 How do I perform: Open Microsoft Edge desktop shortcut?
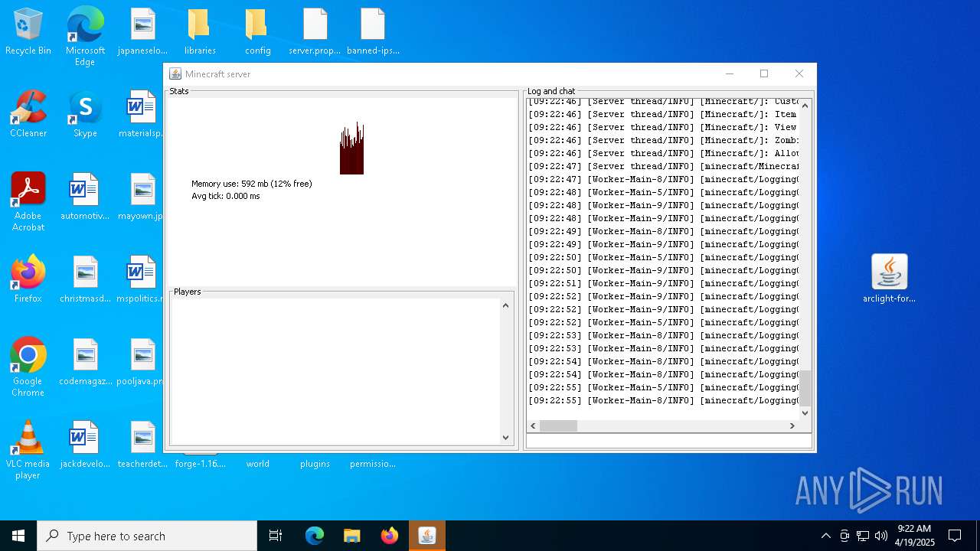85,35
